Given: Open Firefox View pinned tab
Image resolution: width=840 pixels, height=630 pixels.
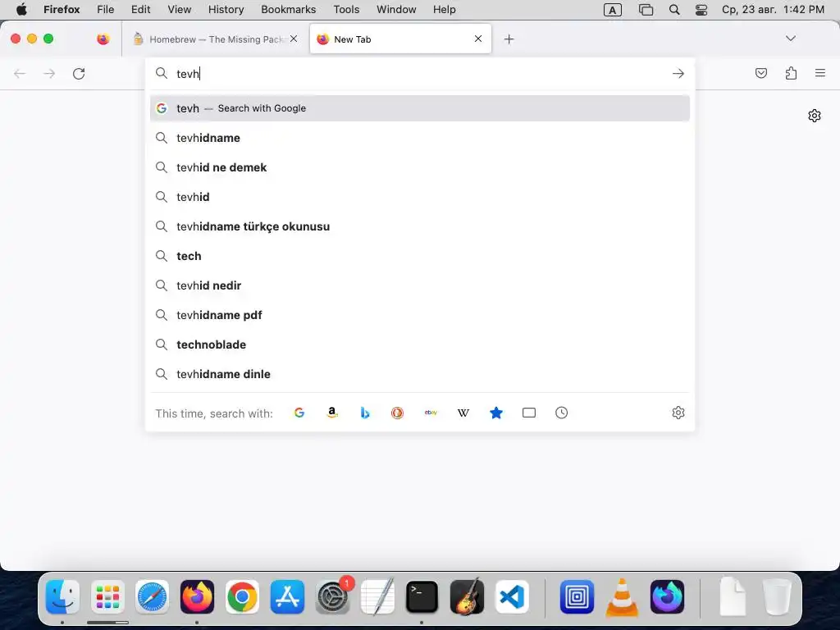Looking at the screenshot, I should click(x=103, y=39).
